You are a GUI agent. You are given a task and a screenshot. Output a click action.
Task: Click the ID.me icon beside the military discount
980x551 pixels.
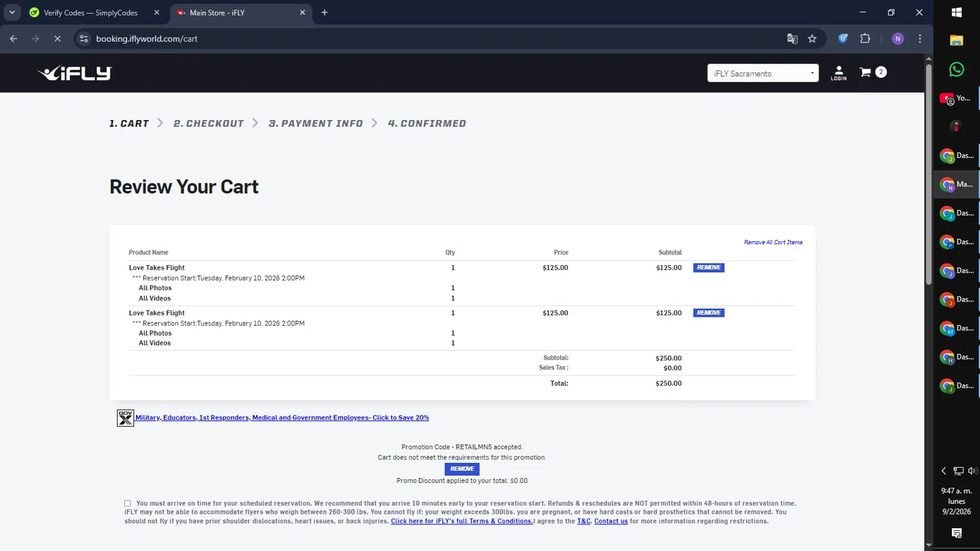[x=125, y=418]
